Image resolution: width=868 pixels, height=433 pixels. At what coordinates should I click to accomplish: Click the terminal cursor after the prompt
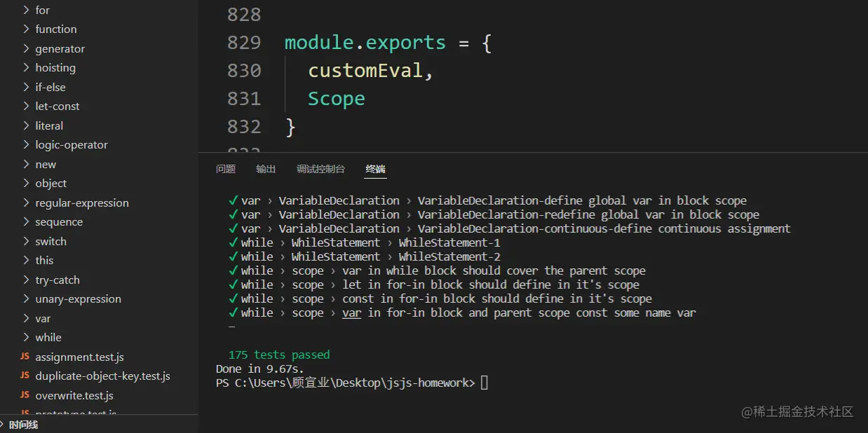coord(484,383)
